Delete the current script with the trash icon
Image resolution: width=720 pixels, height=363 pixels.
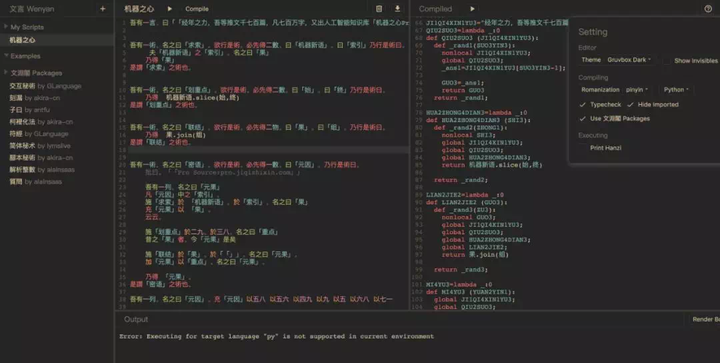point(379,9)
